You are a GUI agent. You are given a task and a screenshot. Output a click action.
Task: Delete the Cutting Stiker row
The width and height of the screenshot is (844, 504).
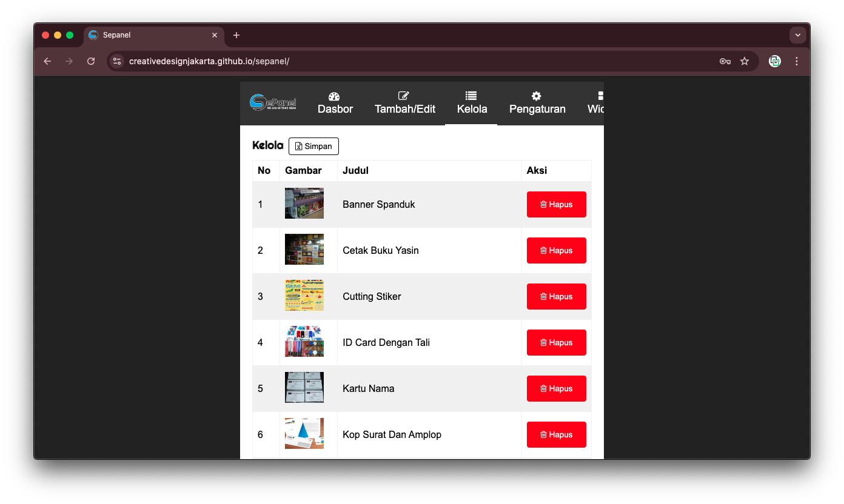[x=557, y=296]
